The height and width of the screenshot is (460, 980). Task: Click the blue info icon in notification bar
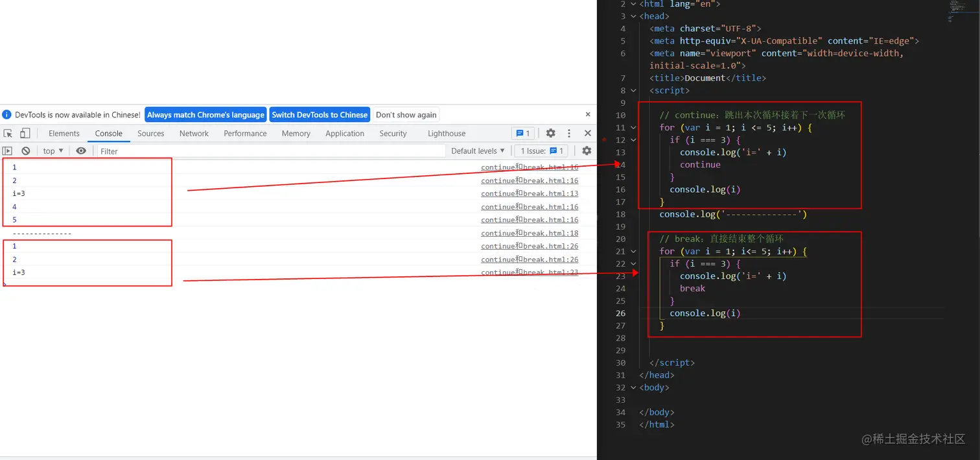pyautogui.click(x=7, y=115)
